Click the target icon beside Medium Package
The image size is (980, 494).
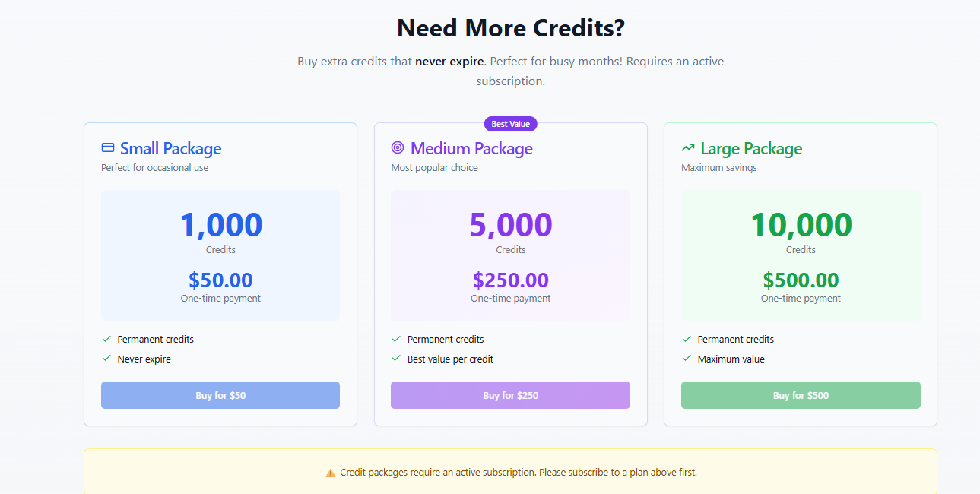pos(398,147)
